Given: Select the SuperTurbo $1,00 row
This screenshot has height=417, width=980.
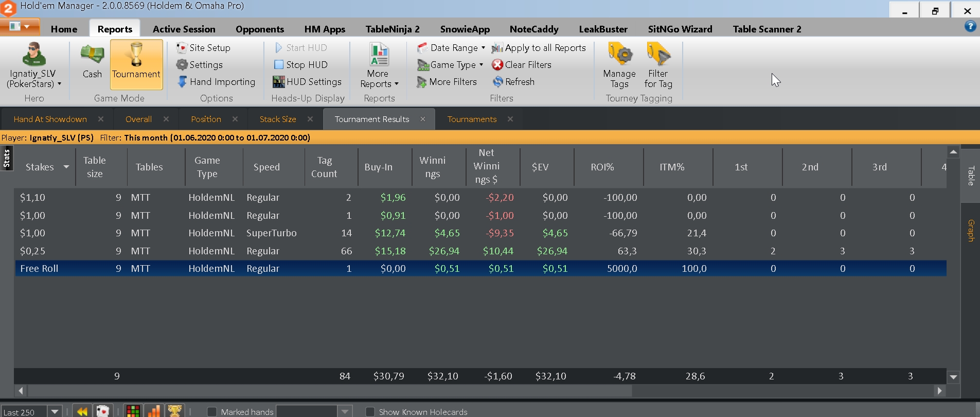Looking at the screenshot, I should pos(480,233).
